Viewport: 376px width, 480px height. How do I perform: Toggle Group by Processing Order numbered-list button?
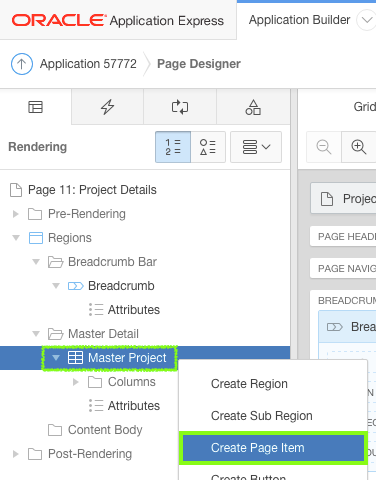point(173,147)
